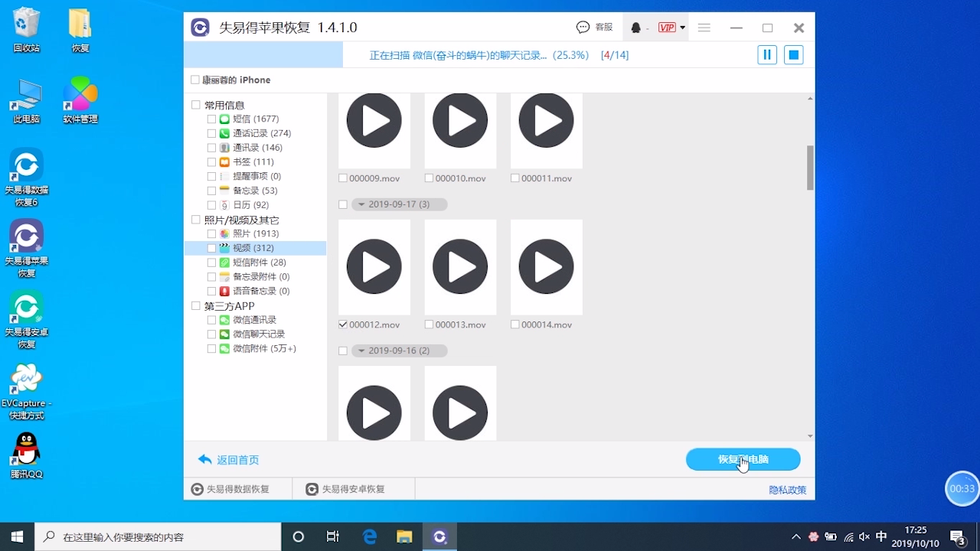Screen dimensions: 980x551
Task: Open the 语音备忘录 voice memos category
Action: coord(261,291)
